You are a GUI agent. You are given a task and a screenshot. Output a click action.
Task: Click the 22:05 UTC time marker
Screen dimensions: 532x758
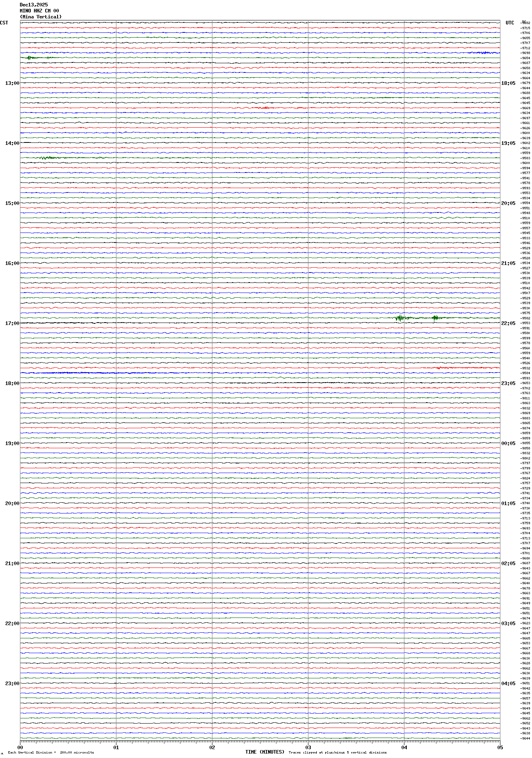coord(508,323)
